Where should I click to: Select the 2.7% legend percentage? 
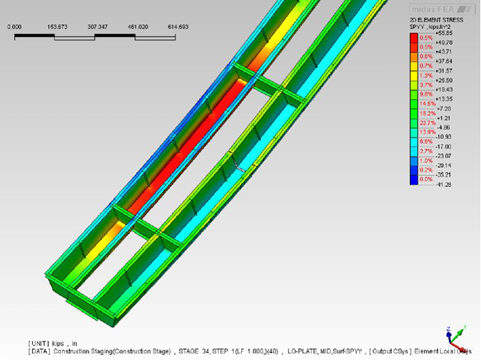[426, 151]
